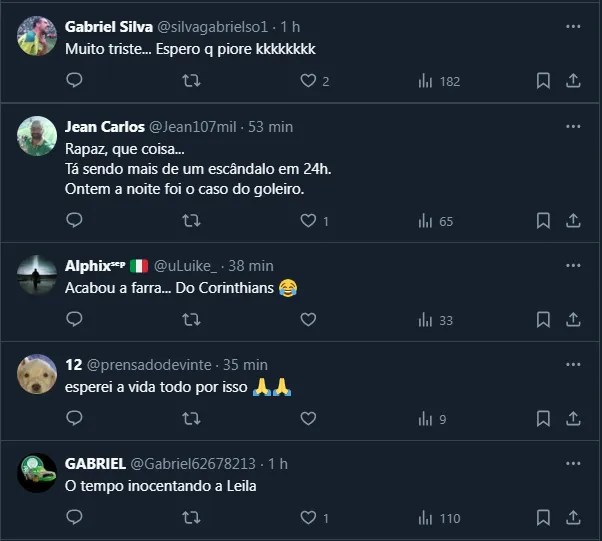Image resolution: width=602 pixels, height=541 pixels.
Task: Expand more options on GABRIEL's tweet
Action: (x=573, y=463)
